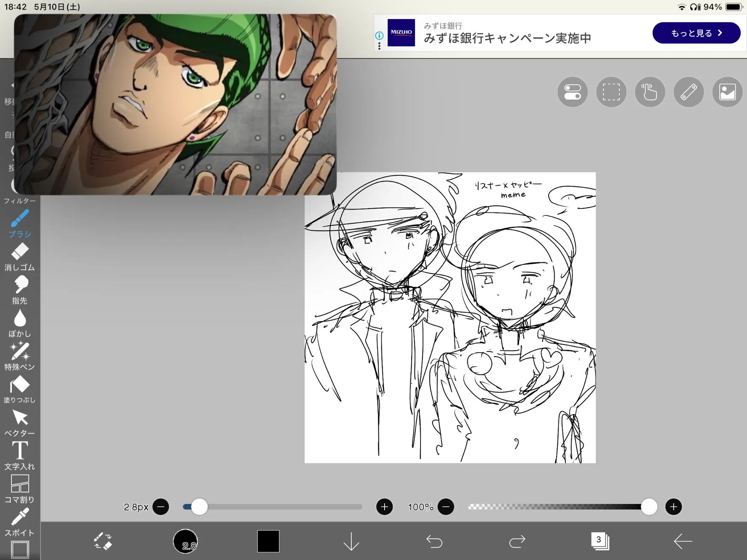Screen dimensions: 747x560
Task: Select the Eraser (消しゴム) tool
Action: click(19, 257)
